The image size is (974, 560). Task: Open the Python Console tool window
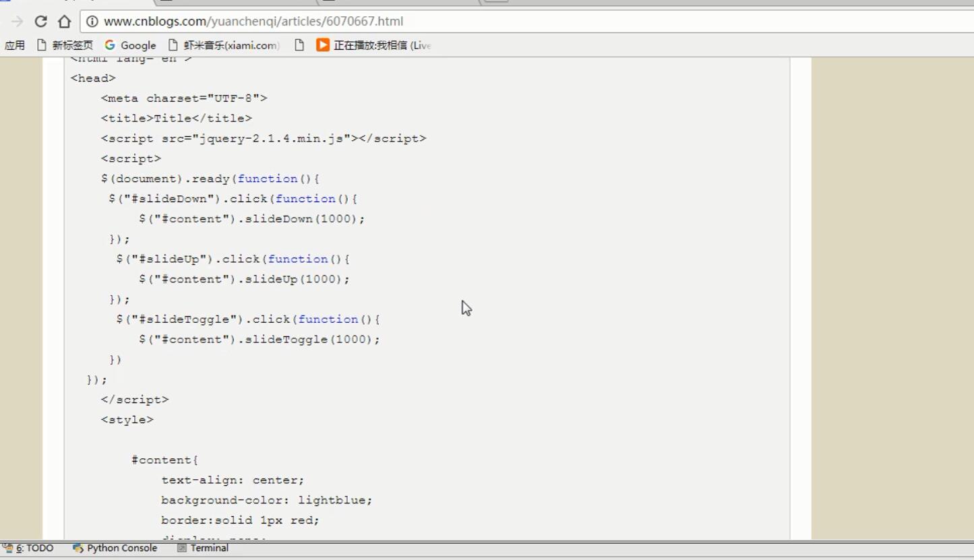(x=115, y=549)
